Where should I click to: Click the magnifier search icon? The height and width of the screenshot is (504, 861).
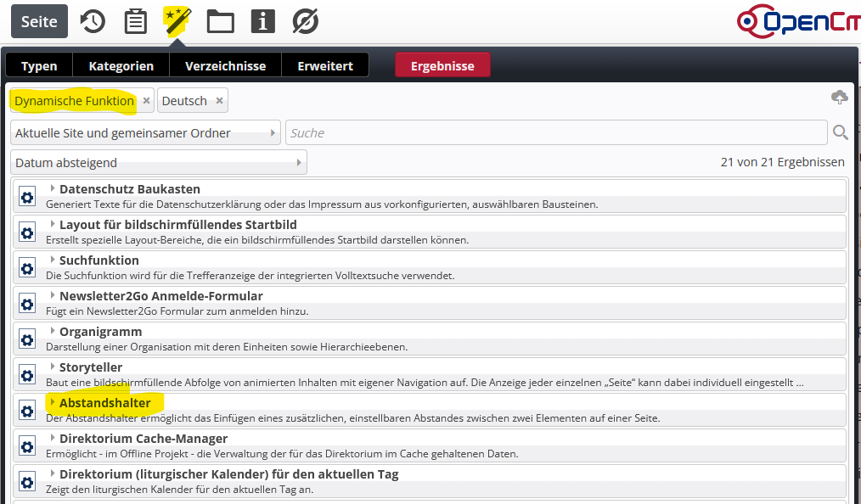[840, 132]
